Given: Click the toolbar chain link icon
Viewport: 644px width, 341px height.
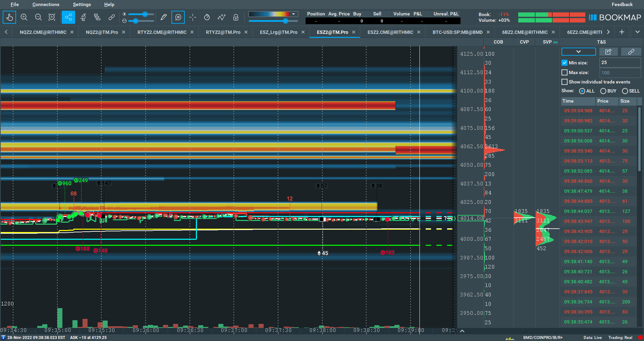Looking at the screenshot, I should point(112,17).
